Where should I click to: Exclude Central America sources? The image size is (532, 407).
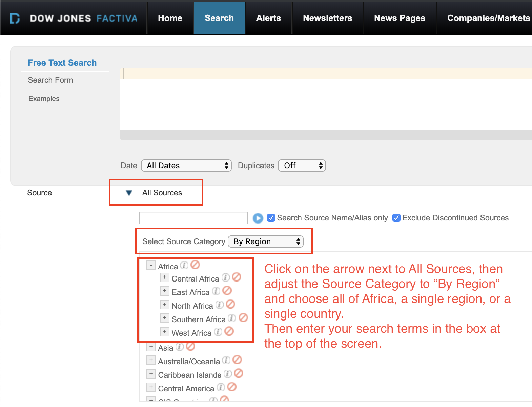(232, 387)
